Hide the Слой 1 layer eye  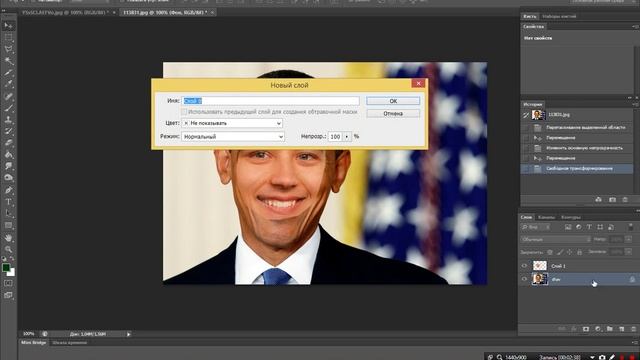click(524, 266)
